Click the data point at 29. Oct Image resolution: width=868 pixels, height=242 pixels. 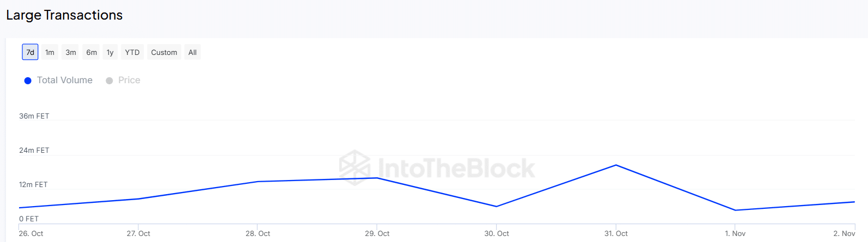[x=377, y=178]
